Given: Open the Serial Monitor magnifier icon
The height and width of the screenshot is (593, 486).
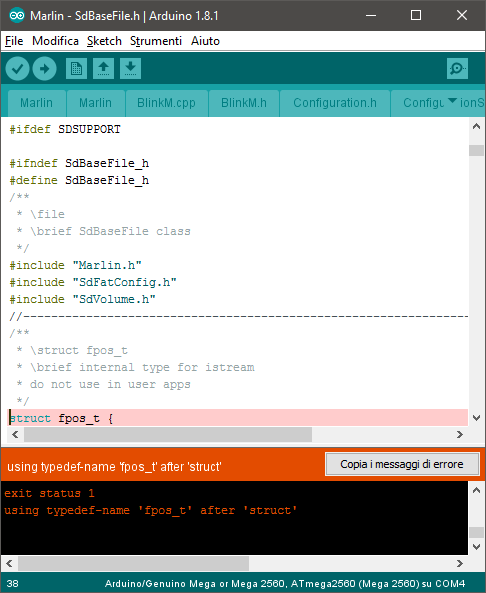Looking at the screenshot, I should click(x=457, y=68).
